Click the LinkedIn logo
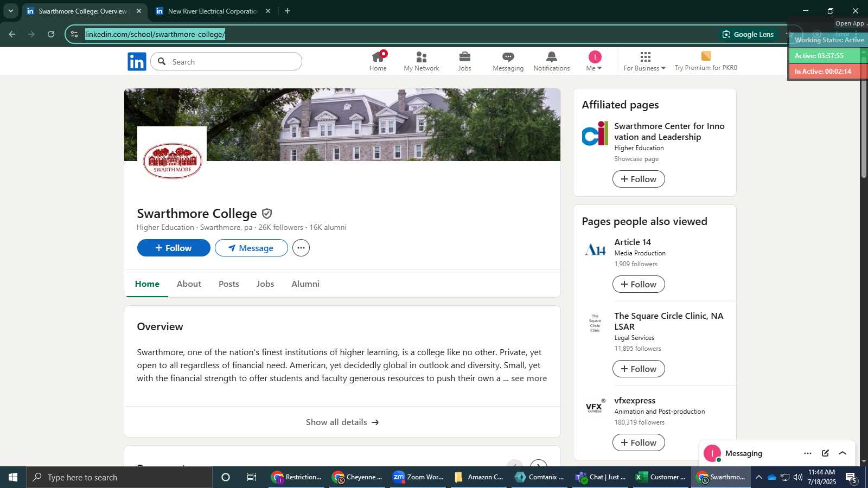 [x=137, y=61]
